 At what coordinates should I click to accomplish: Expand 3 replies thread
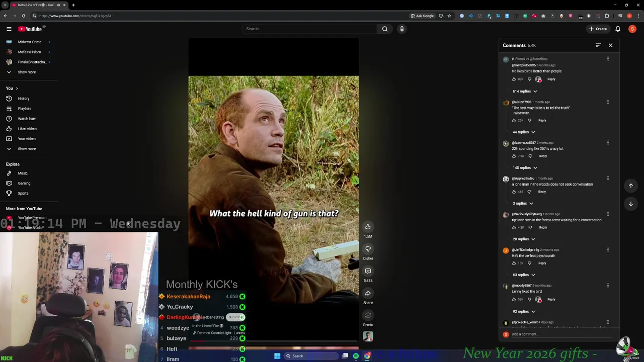coord(523,204)
